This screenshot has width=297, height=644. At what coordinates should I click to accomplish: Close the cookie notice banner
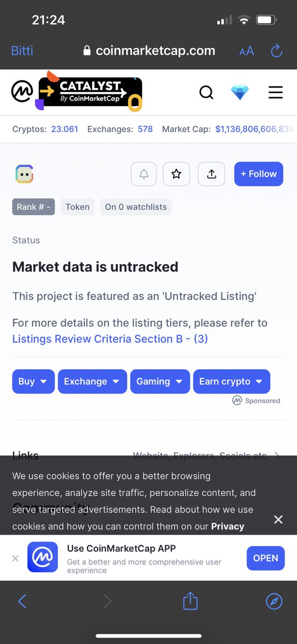(x=278, y=519)
